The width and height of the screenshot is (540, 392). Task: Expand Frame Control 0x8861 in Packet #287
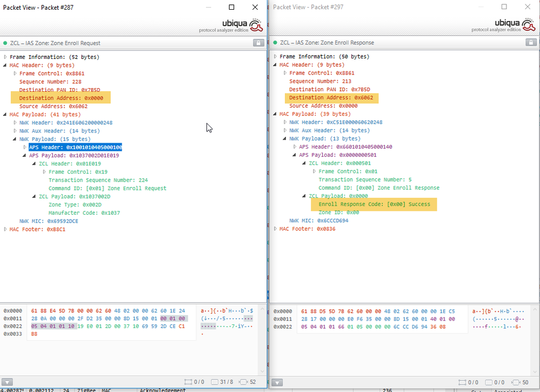(15, 74)
